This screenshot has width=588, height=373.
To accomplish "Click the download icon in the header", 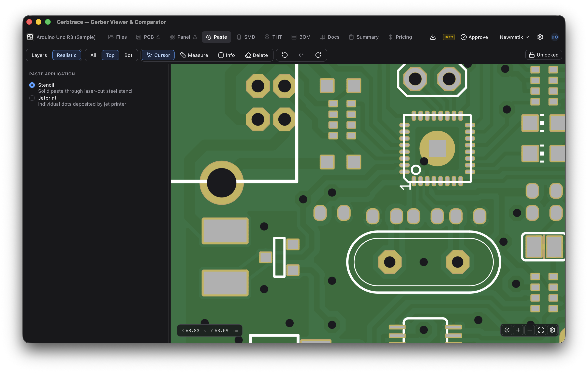I will pyautogui.click(x=433, y=37).
